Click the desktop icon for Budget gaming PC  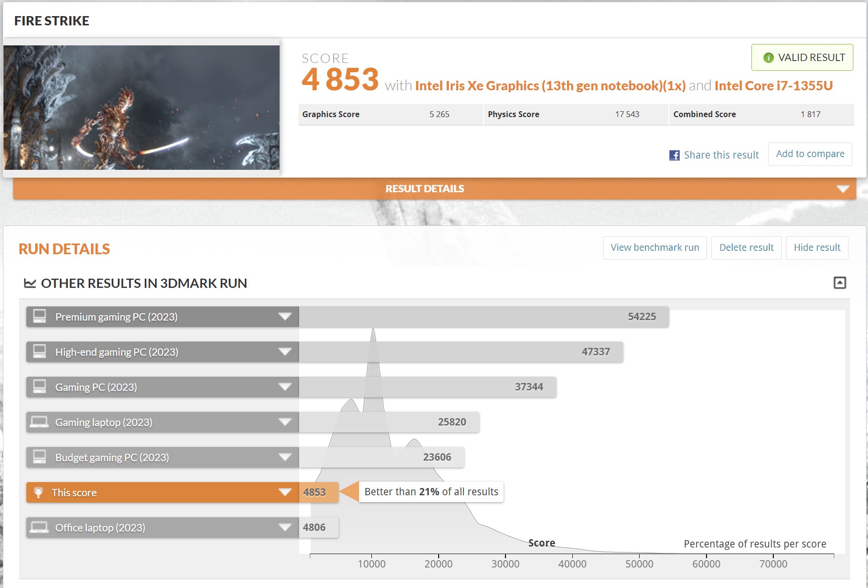[x=40, y=457]
